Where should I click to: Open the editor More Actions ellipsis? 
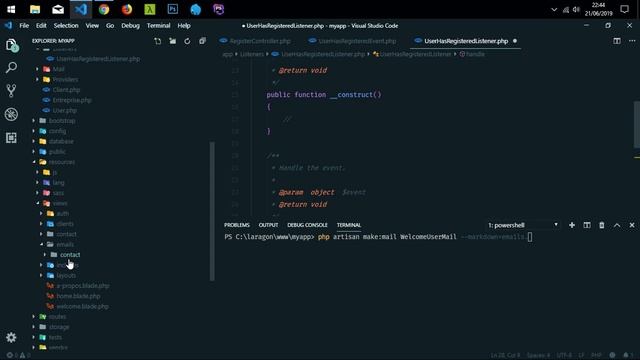coord(632,41)
